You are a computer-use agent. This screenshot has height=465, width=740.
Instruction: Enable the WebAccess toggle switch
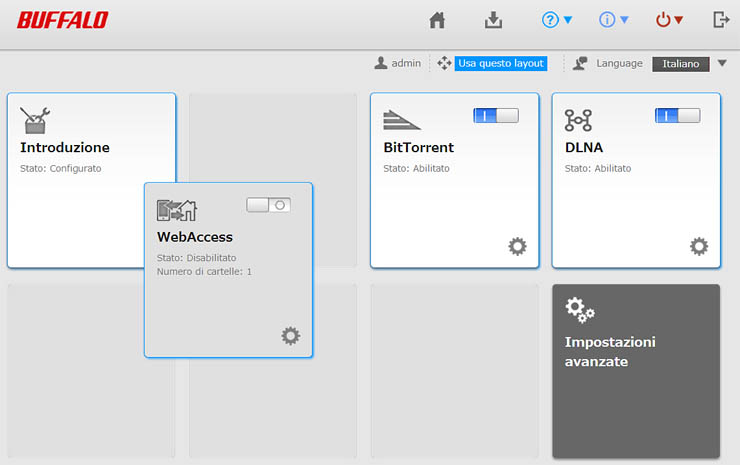(x=268, y=205)
